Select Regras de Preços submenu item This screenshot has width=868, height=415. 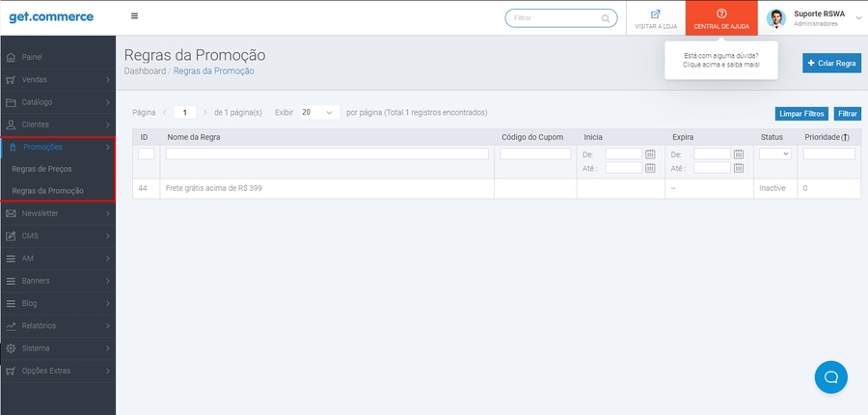(x=41, y=169)
